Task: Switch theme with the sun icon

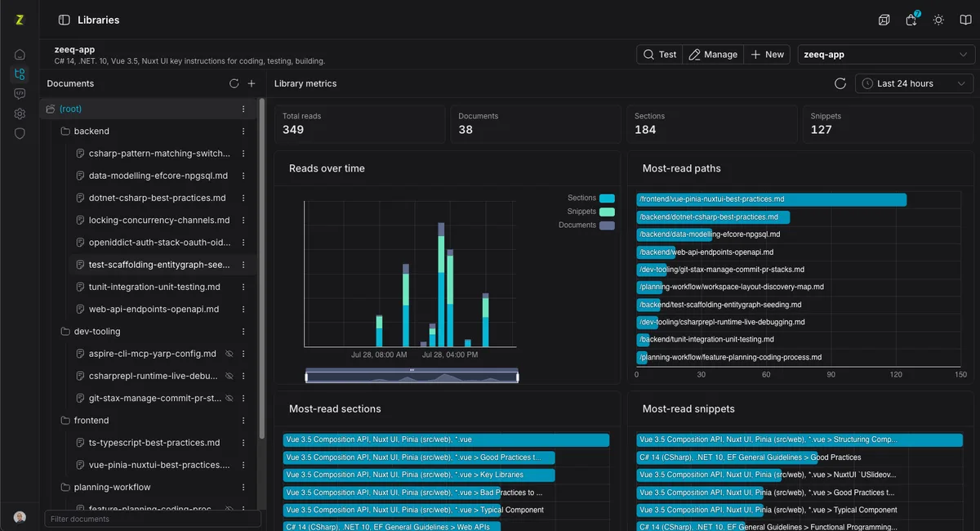Action: click(938, 20)
